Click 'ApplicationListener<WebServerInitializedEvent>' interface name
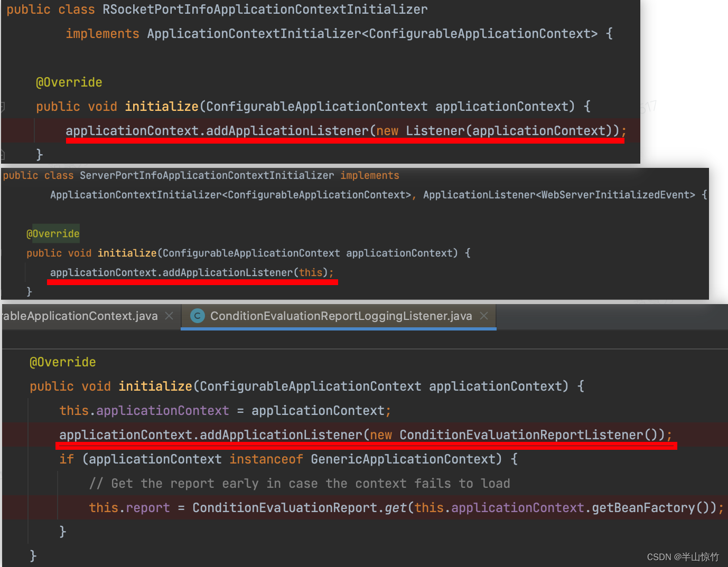This screenshot has width=728, height=567. coord(559,195)
